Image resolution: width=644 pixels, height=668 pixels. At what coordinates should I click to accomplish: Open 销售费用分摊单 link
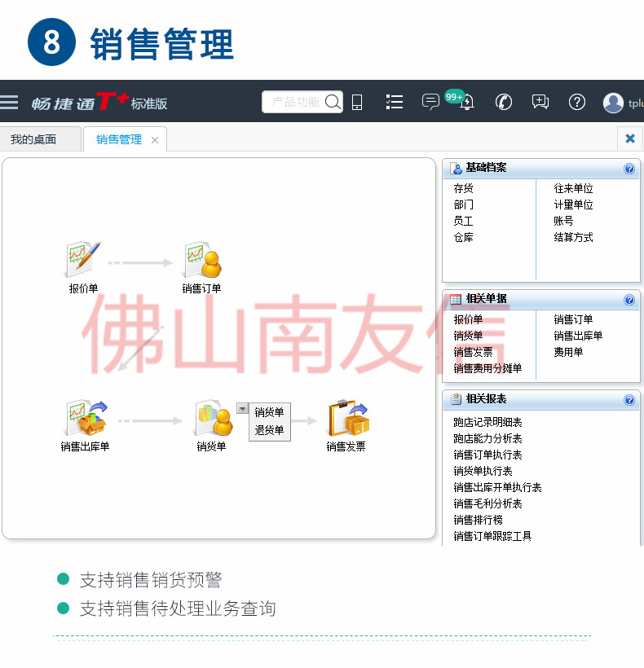click(x=487, y=368)
